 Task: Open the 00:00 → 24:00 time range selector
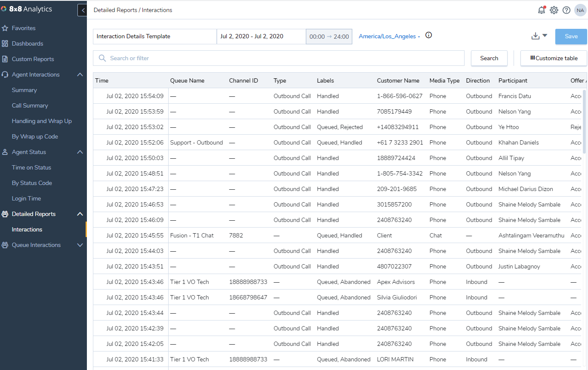point(329,37)
